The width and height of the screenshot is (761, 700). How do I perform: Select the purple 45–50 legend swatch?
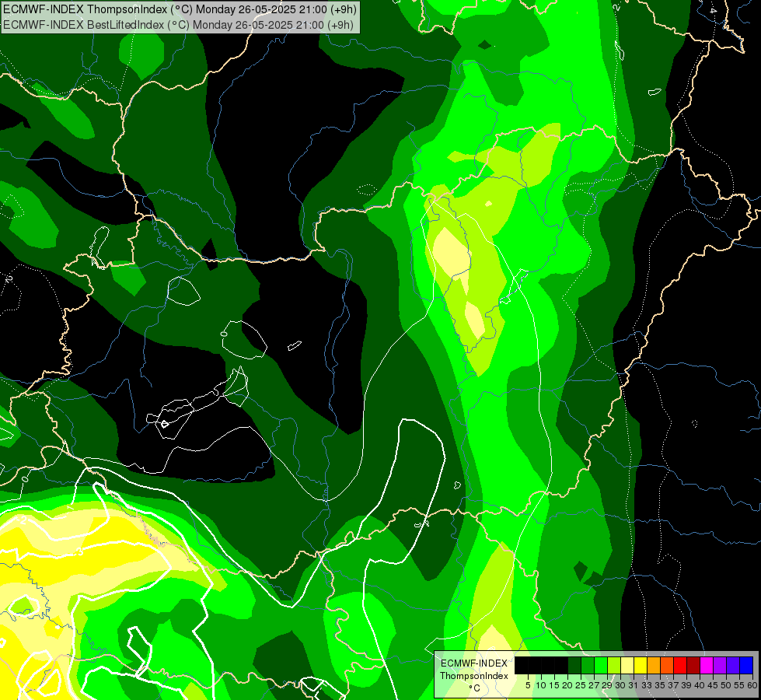pos(720,665)
